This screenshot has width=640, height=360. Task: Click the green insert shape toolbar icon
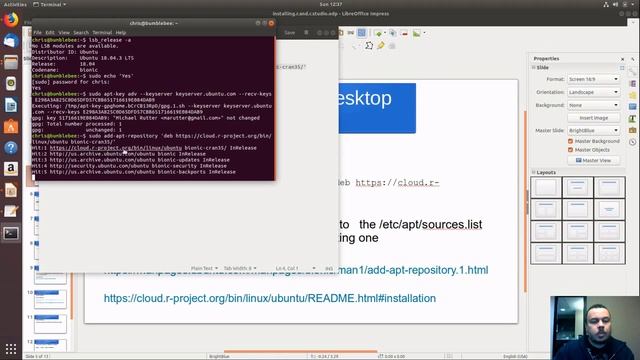coord(378,33)
